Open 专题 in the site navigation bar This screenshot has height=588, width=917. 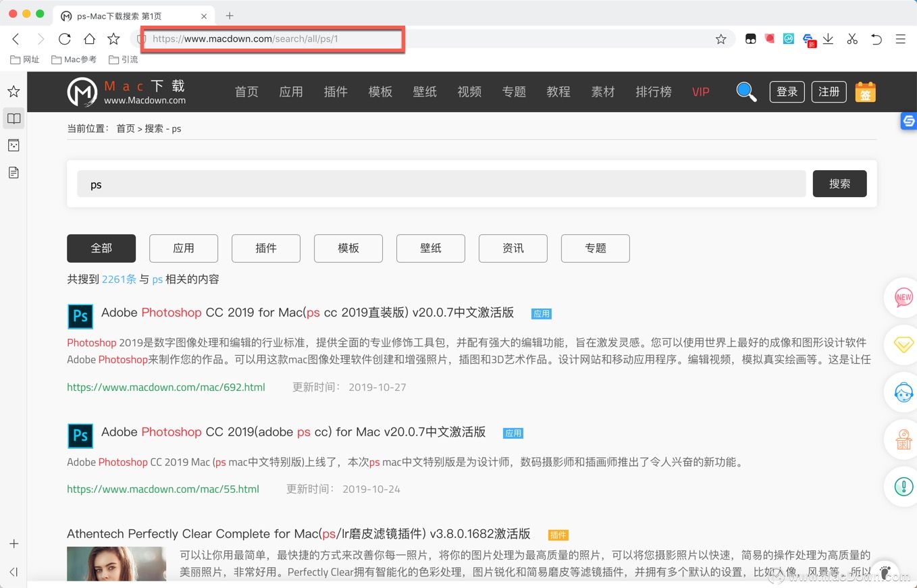pos(514,92)
